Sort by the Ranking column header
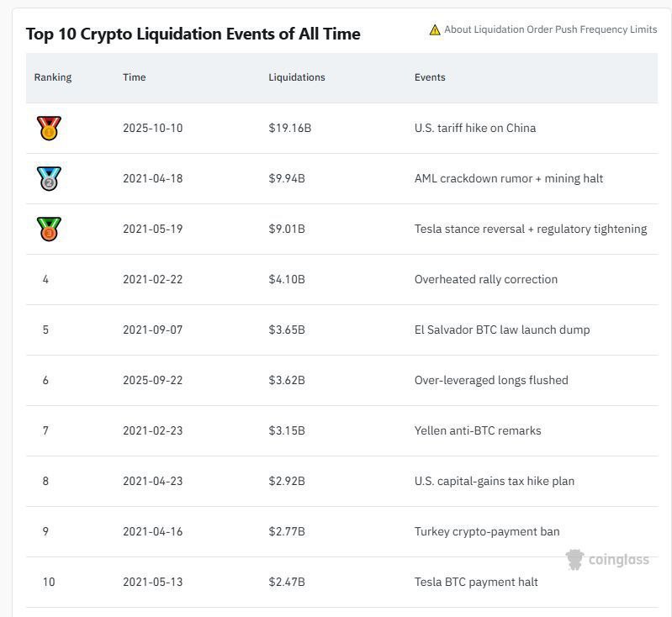Image resolution: width=672 pixels, height=617 pixels. pos(53,77)
